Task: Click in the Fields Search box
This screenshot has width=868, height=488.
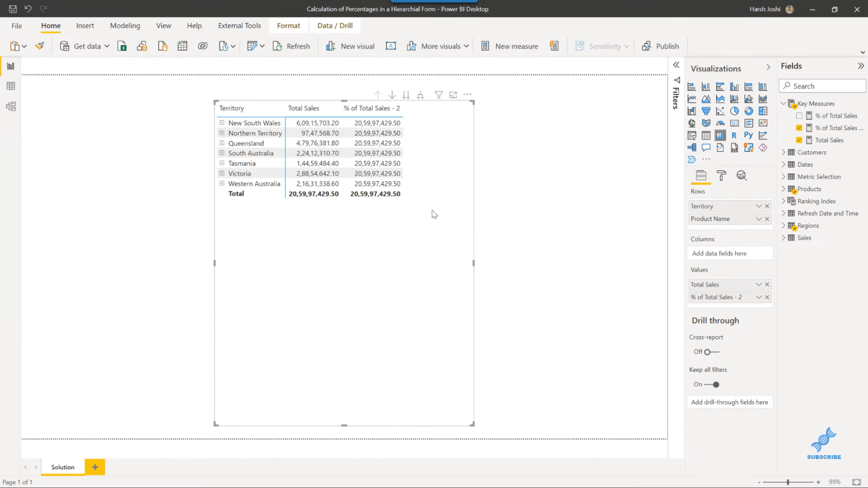Action: coord(823,86)
